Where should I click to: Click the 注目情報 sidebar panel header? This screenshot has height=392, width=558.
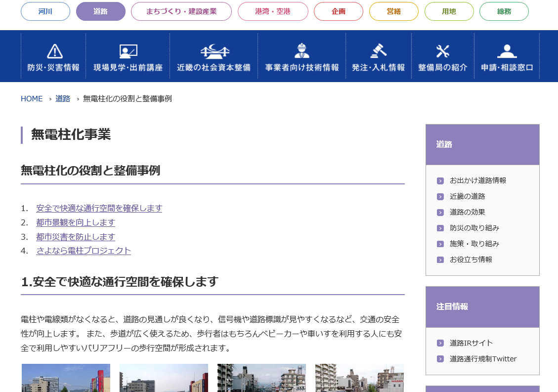click(x=482, y=307)
